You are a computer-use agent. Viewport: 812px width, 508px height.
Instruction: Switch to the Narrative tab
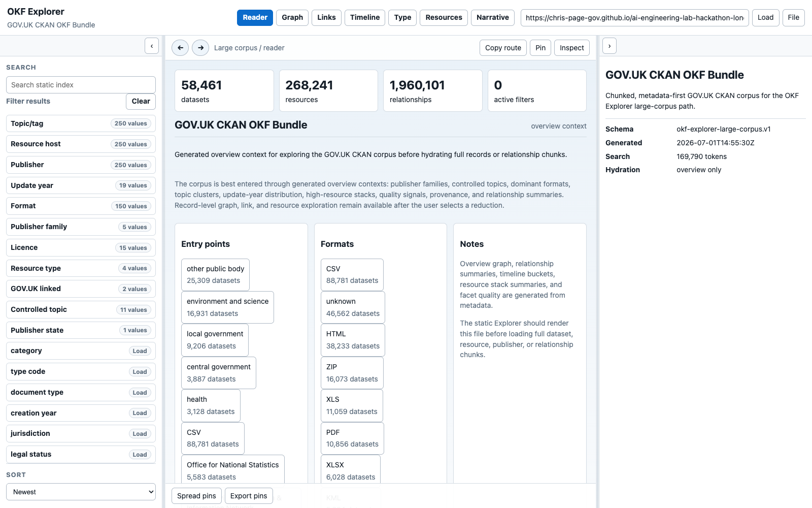click(493, 17)
